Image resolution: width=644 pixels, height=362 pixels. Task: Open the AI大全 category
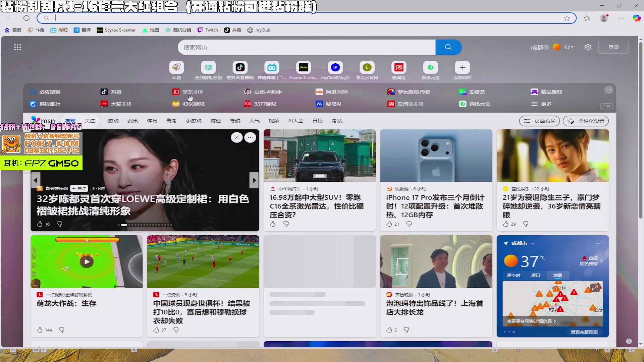click(296, 121)
